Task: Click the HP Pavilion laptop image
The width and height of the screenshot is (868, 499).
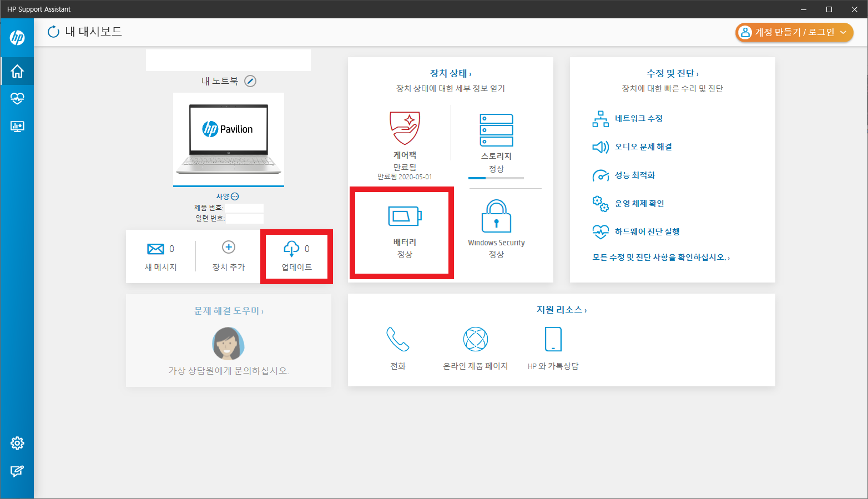Action: point(229,139)
